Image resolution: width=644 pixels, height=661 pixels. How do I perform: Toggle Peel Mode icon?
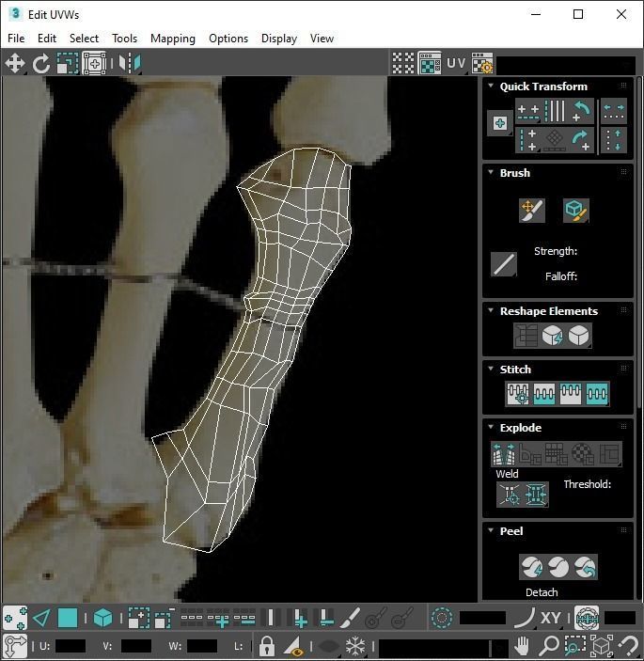(x=558, y=567)
